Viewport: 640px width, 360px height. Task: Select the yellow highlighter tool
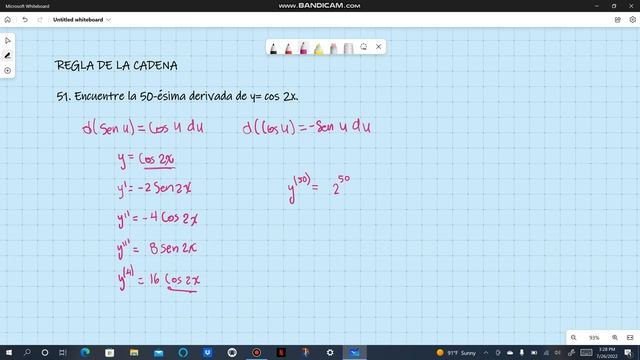pos(318,49)
